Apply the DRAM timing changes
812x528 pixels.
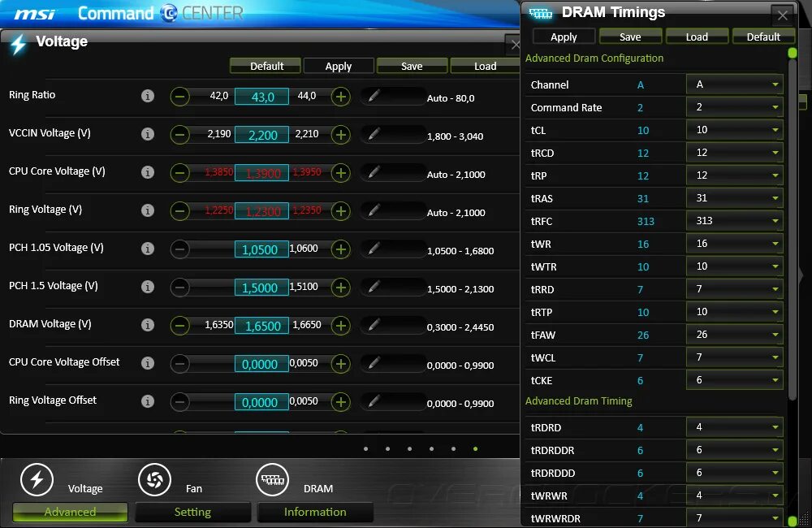click(x=563, y=36)
